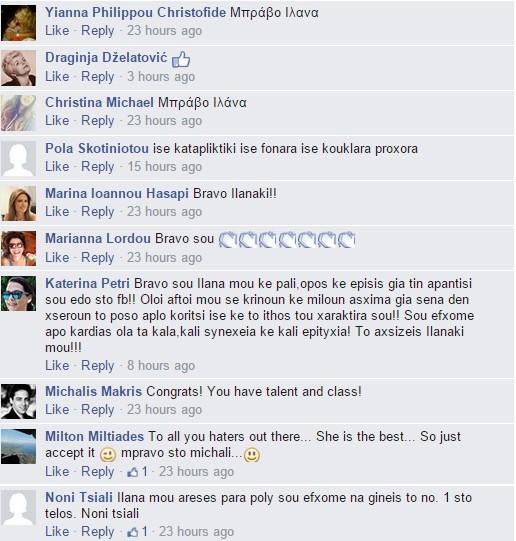
Task: Like Christina Michael's comment
Action: 57,121
